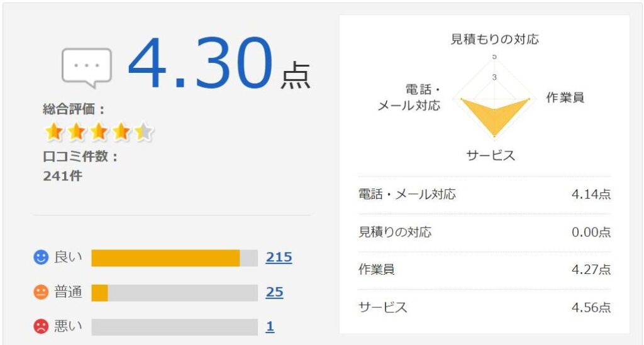The image size is (644, 345).
Task: Click the 見積もりの対応 radar chart label
Action: [494, 40]
